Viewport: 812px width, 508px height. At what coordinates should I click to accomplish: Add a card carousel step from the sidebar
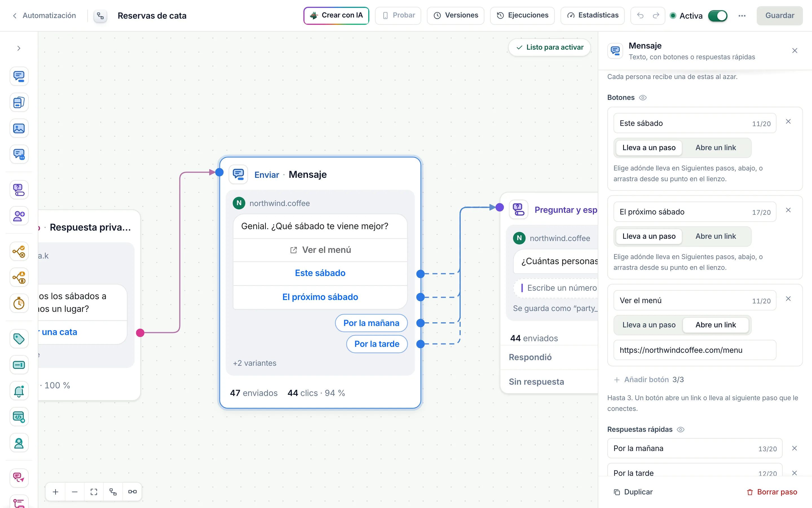point(19,102)
